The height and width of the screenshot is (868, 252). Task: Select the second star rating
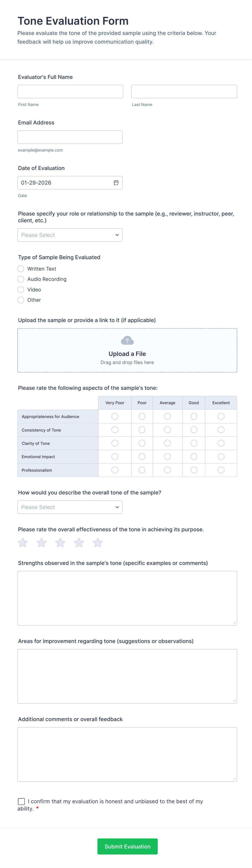(x=41, y=542)
